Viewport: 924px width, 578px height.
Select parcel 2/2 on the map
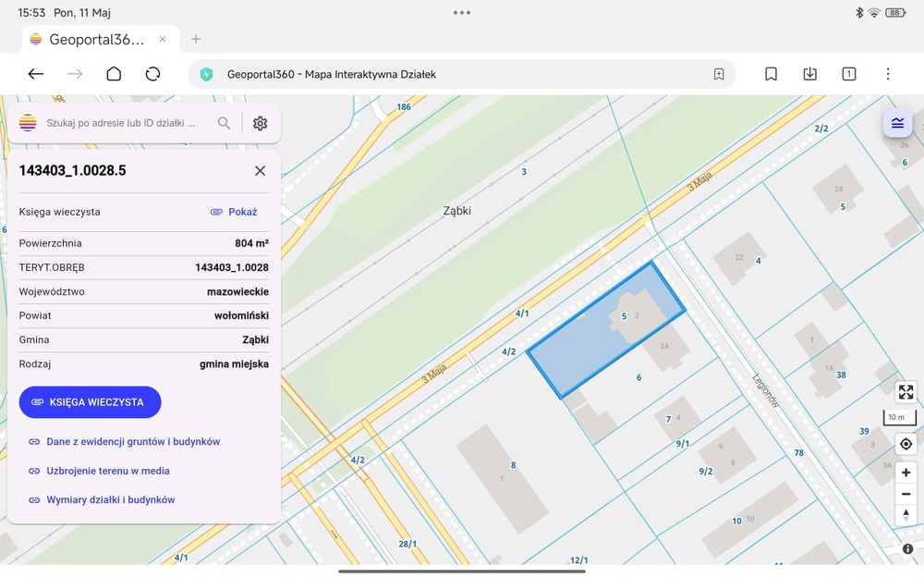click(x=821, y=128)
